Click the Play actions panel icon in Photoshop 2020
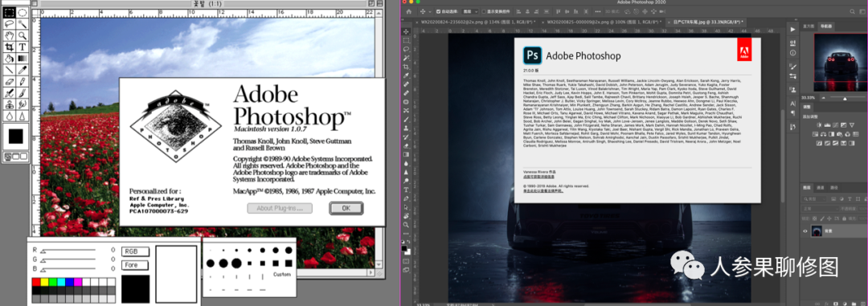 (x=793, y=30)
